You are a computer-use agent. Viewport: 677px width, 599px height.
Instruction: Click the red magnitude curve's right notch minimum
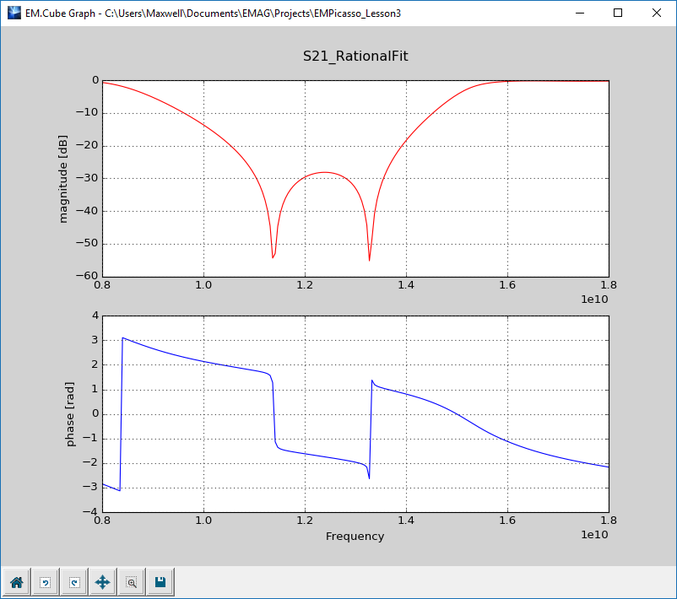coord(369,260)
